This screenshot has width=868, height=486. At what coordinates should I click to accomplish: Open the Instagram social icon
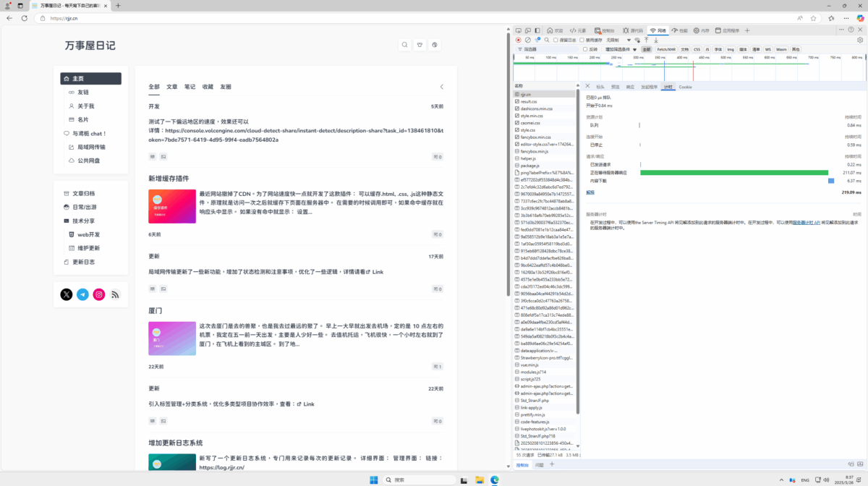click(x=99, y=294)
